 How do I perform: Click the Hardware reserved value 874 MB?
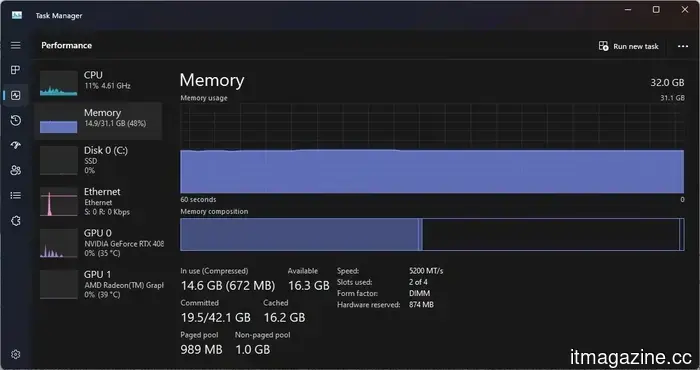[421, 305]
